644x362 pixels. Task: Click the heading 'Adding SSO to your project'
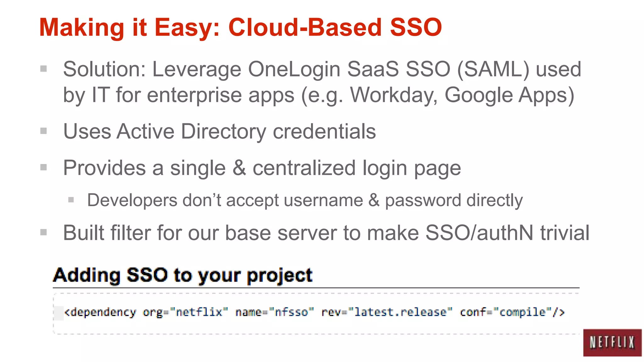click(x=183, y=276)
